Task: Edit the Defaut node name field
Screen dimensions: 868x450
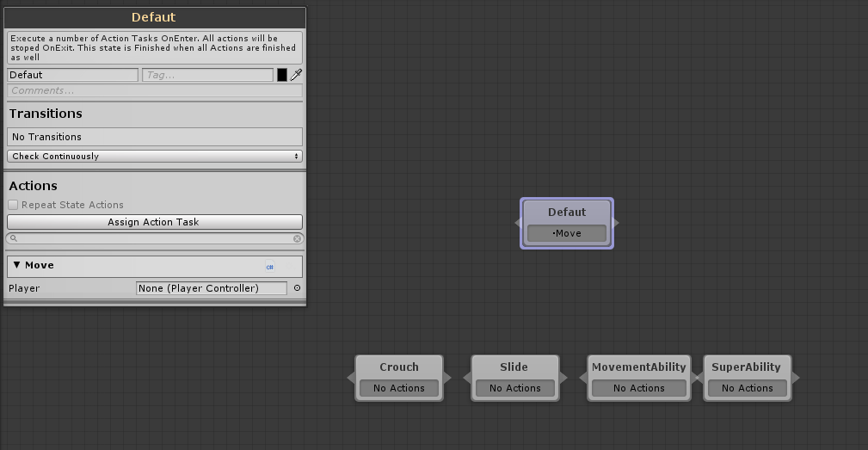Action: click(73, 75)
